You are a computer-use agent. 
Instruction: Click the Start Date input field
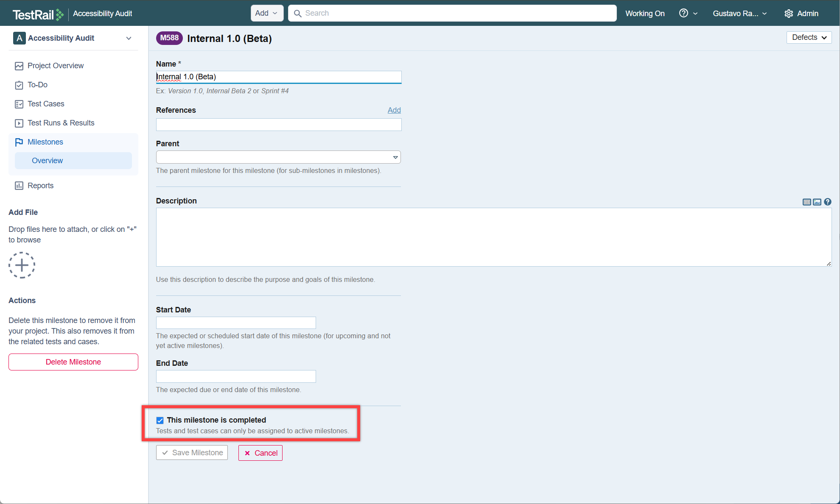coord(235,323)
